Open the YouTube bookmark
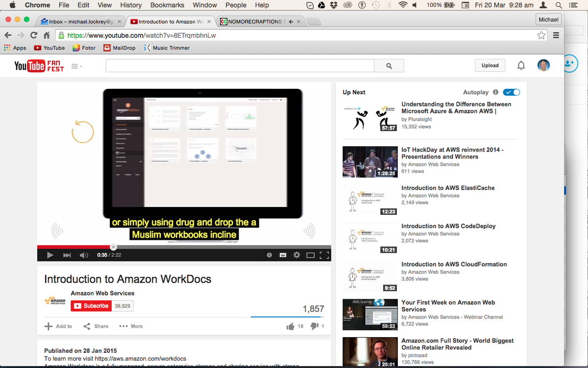Screen dimensions: 588x368 (x=49, y=48)
